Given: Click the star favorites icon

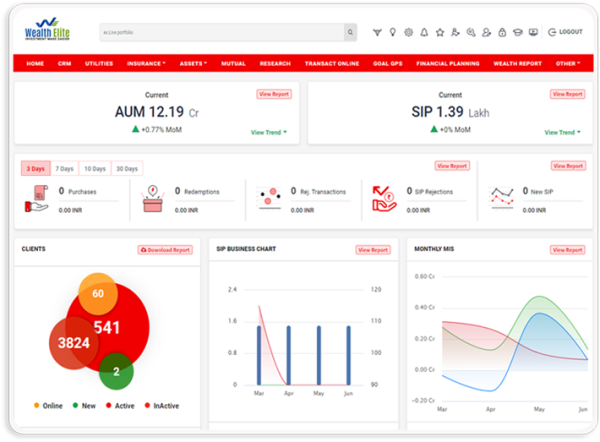Looking at the screenshot, I should pos(439,32).
